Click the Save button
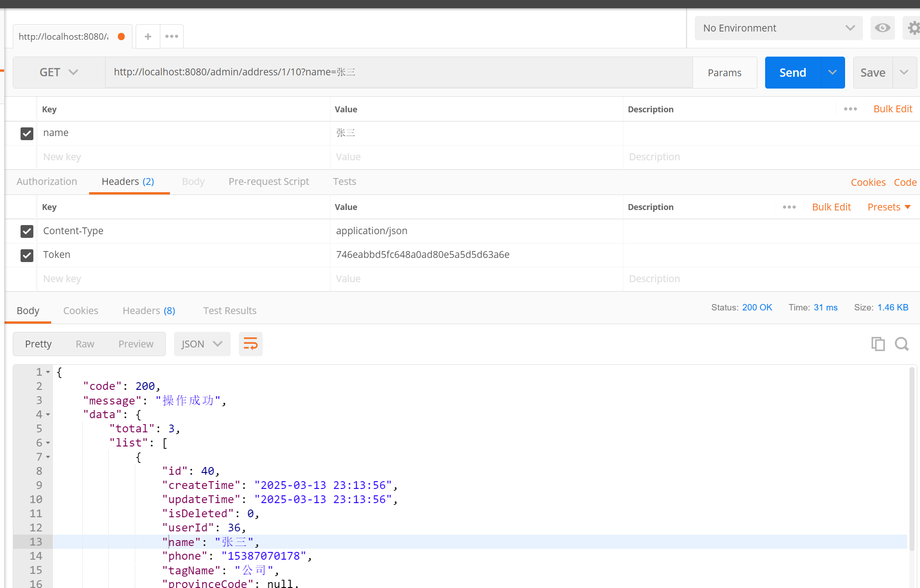 (872, 72)
